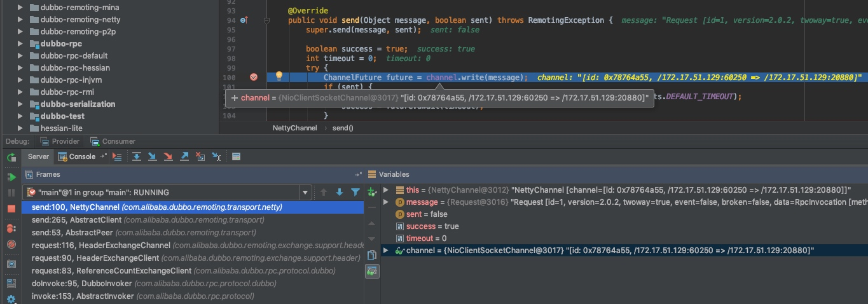Click the yellow intention light bulb
Viewport: 868px width, 304px height.
pos(279,76)
